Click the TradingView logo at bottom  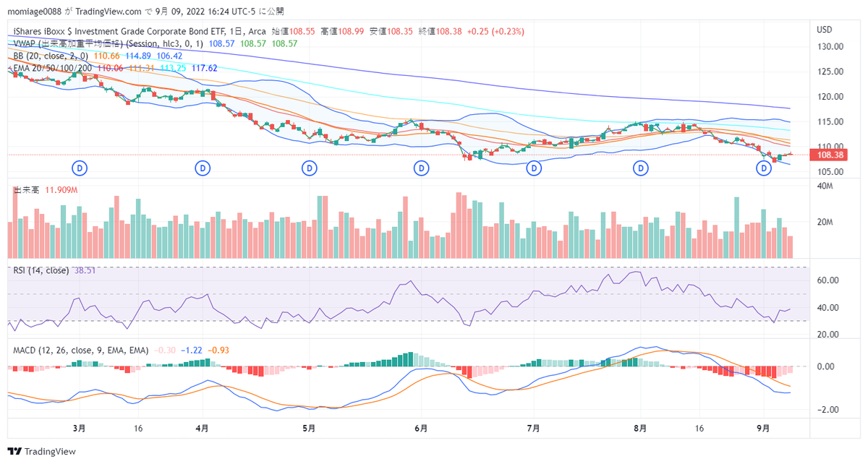pos(42,451)
